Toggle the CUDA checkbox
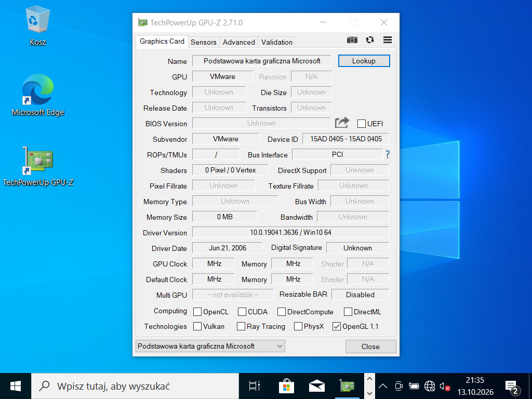The width and height of the screenshot is (532, 399). pos(242,312)
